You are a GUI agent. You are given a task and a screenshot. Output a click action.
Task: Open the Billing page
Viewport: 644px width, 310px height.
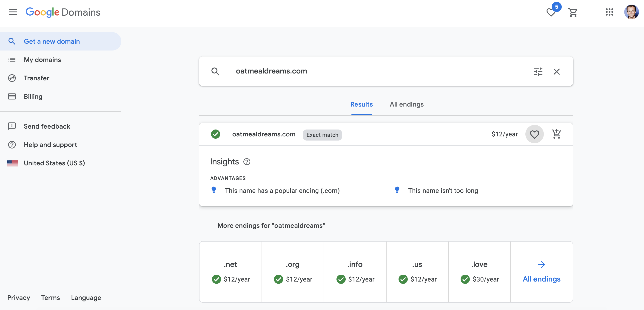(33, 96)
